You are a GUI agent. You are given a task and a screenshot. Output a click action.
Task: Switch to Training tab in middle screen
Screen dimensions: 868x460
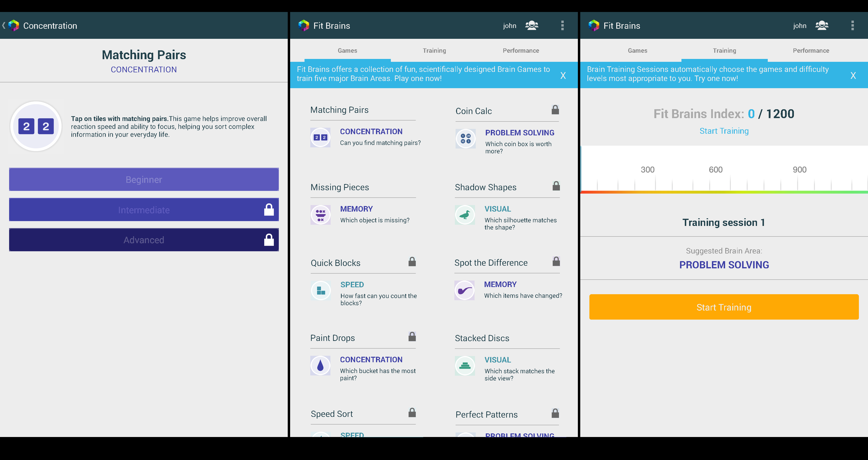coord(434,51)
